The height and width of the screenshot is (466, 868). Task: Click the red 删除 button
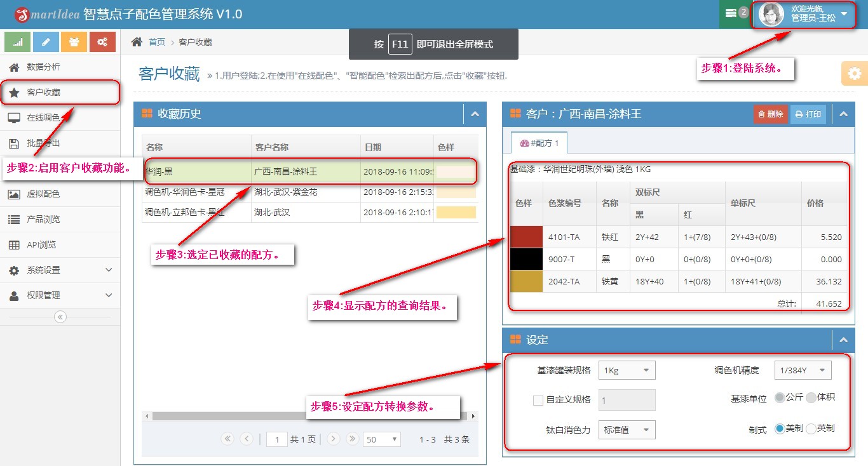coord(770,114)
